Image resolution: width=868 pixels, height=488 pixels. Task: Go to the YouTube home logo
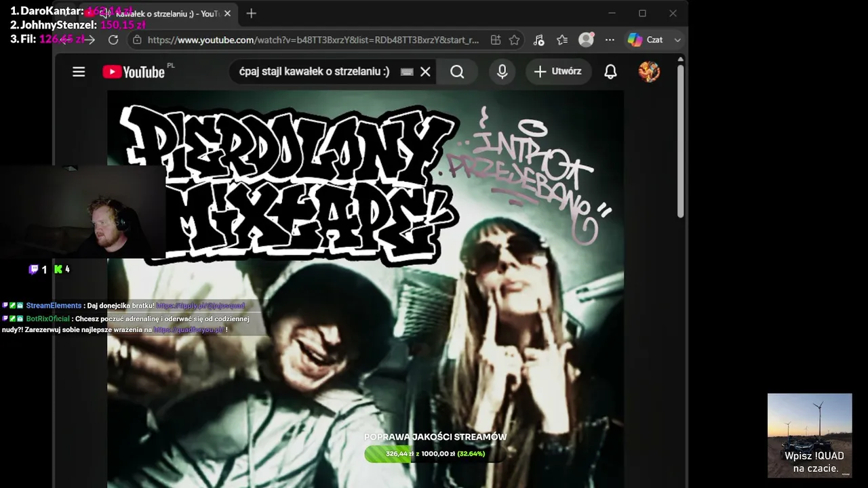click(x=134, y=72)
